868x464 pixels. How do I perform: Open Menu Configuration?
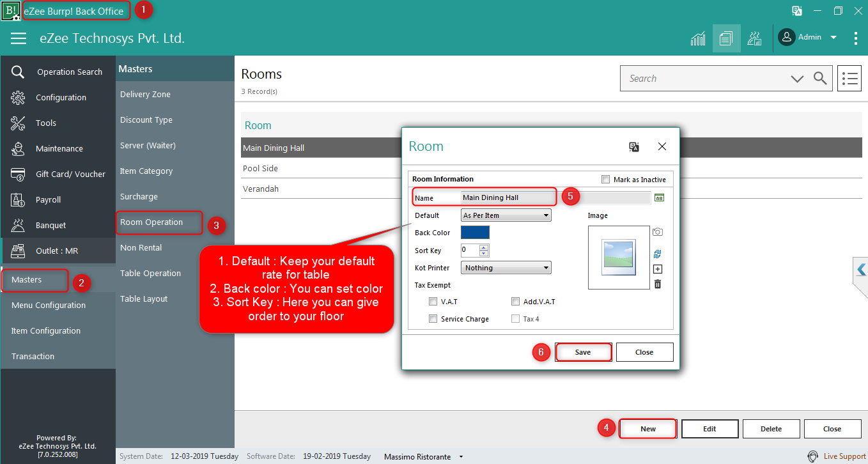(49, 305)
